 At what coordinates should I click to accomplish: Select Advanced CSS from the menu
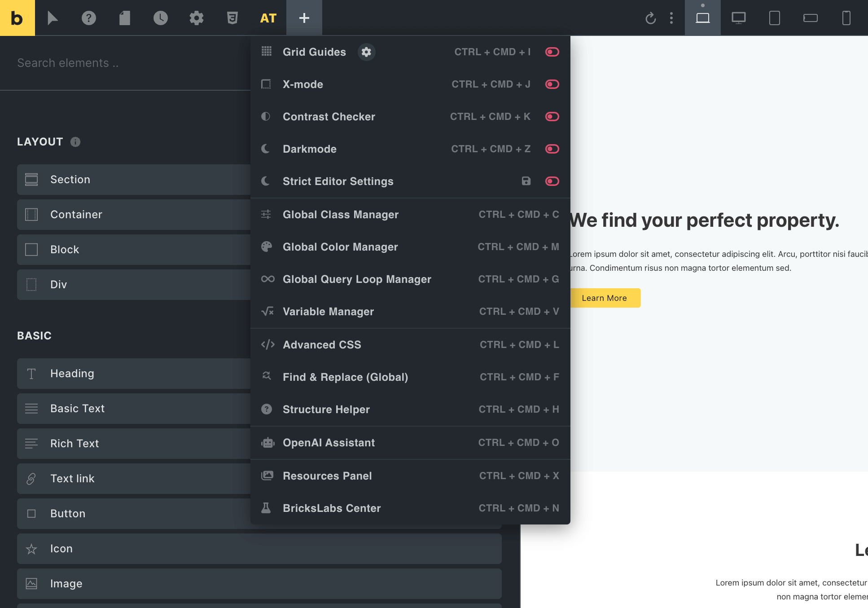[x=322, y=345]
